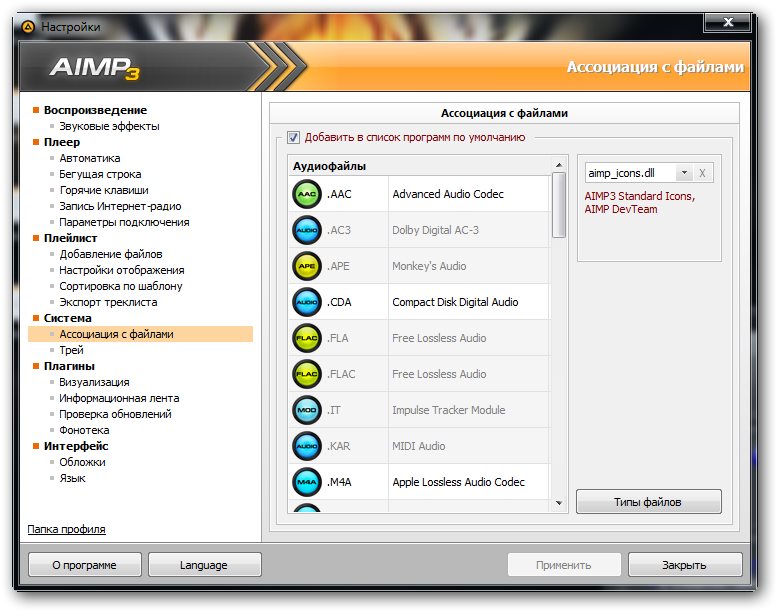Image resolution: width=778 pixels, height=612 pixels.
Task: Click the О программе button
Action: pyautogui.click(x=85, y=565)
